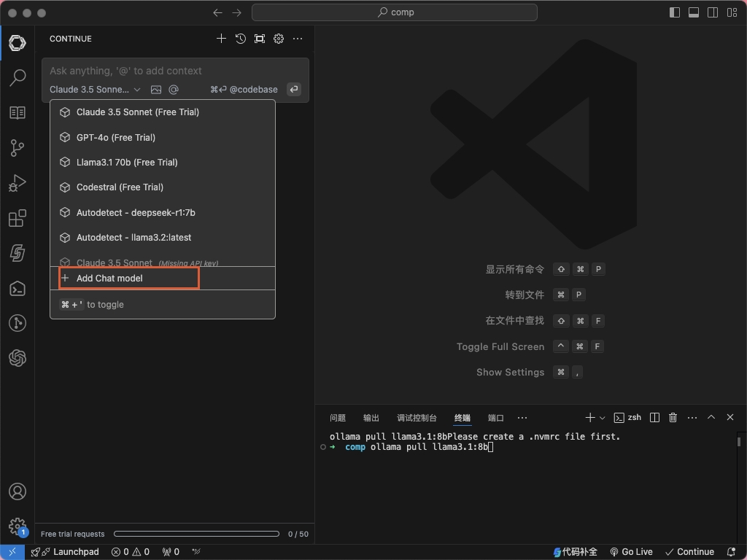Open terminal more actions menu
The height and width of the screenshot is (560, 747).
pyautogui.click(x=692, y=418)
